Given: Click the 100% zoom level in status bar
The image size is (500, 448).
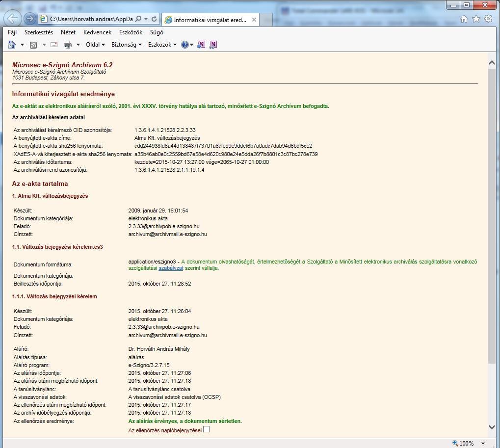Looking at the screenshot, I should [x=467, y=443].
